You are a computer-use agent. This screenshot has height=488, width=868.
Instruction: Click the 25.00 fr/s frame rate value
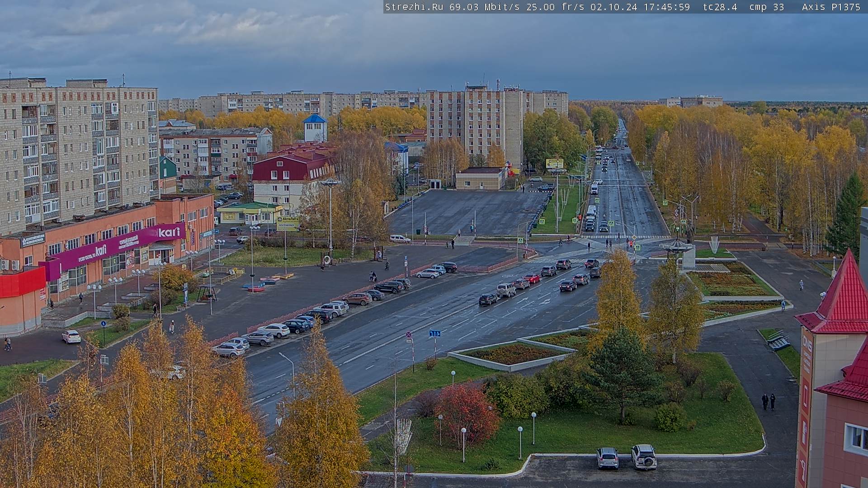pyautogui.click(x=555, y=7)
